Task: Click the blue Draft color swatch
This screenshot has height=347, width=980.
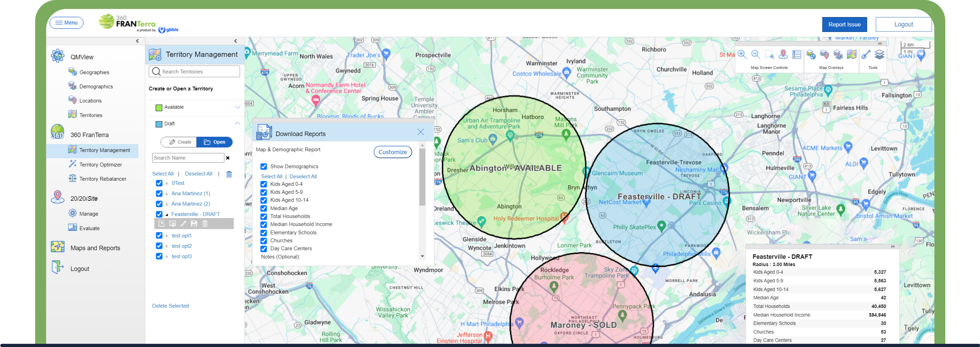Action: click(x=159, y=124)
